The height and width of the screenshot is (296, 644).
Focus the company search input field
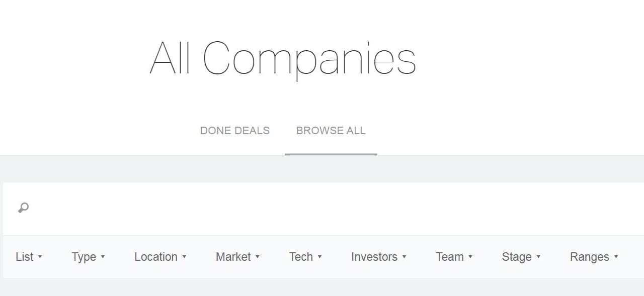tap(322, 208)
